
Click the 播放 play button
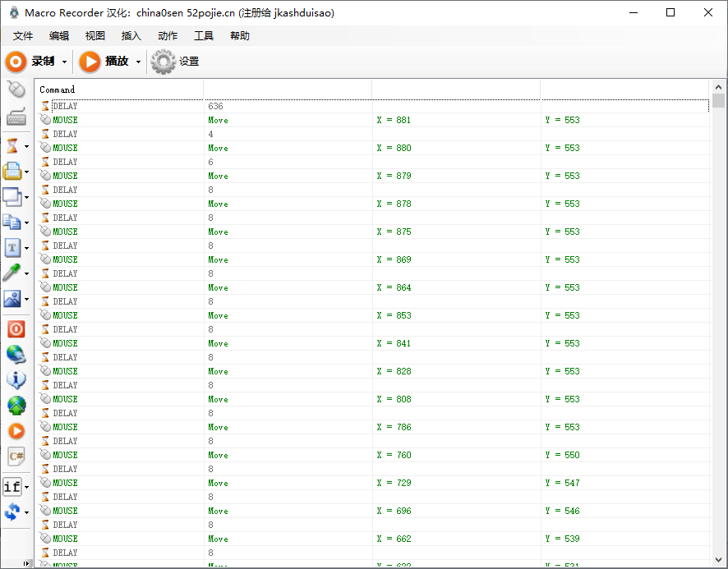[x=104, y=62]
